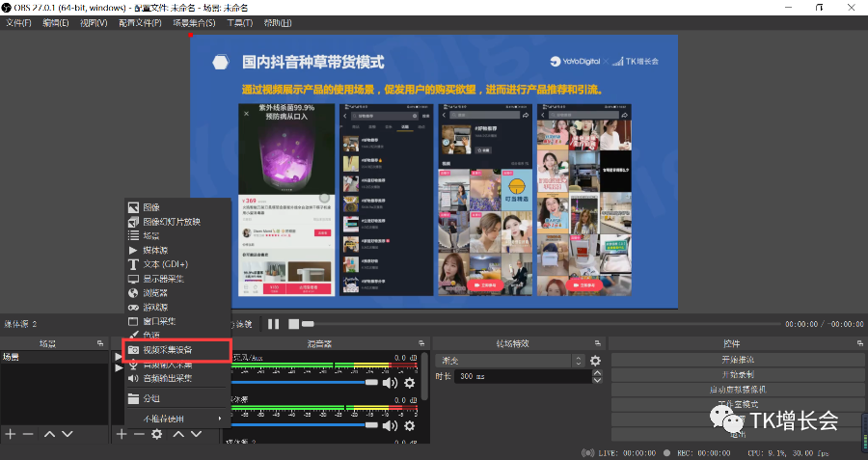This screenshot has width=868, height=460.
Task: Open the 文件(F) menu
Action: tap(18, 23)
